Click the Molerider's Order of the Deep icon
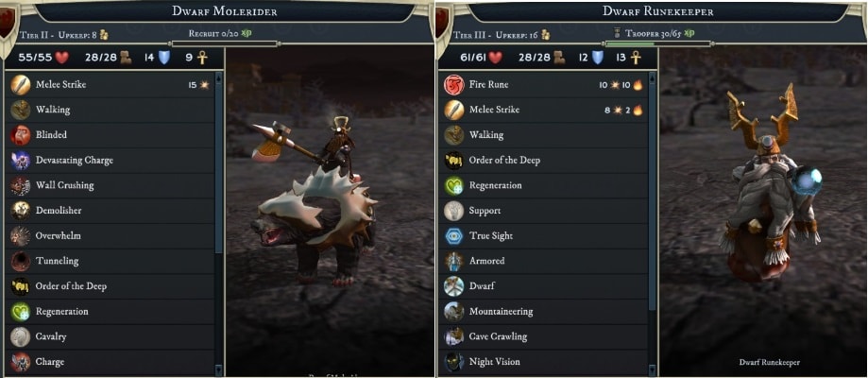The image size is (868, 378). (20, 286)
